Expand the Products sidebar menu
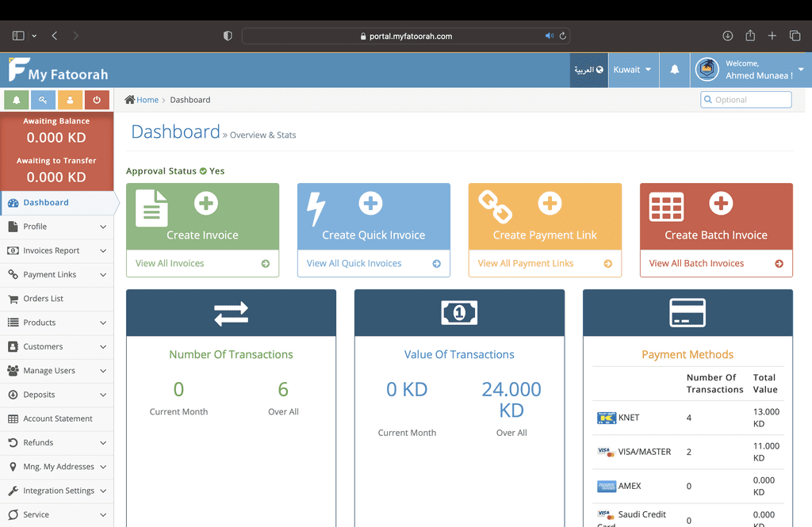This screenshot has width=812, height=527. point(57,323)
